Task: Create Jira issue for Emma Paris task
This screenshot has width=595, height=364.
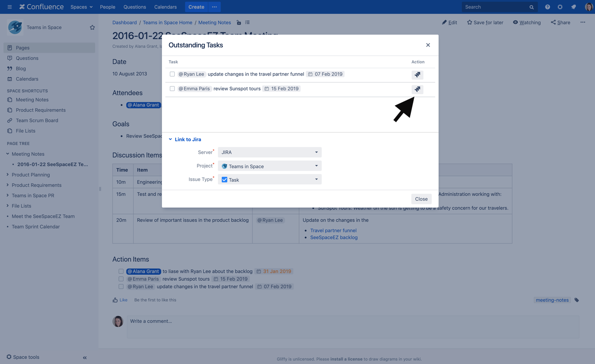Action: 417,89
